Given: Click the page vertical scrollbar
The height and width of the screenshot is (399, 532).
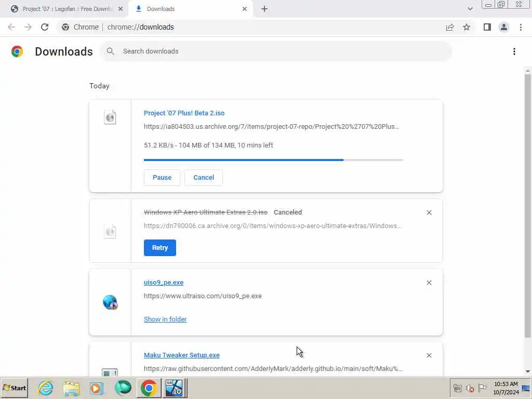Looking at the screenshot, I should 528,206.
